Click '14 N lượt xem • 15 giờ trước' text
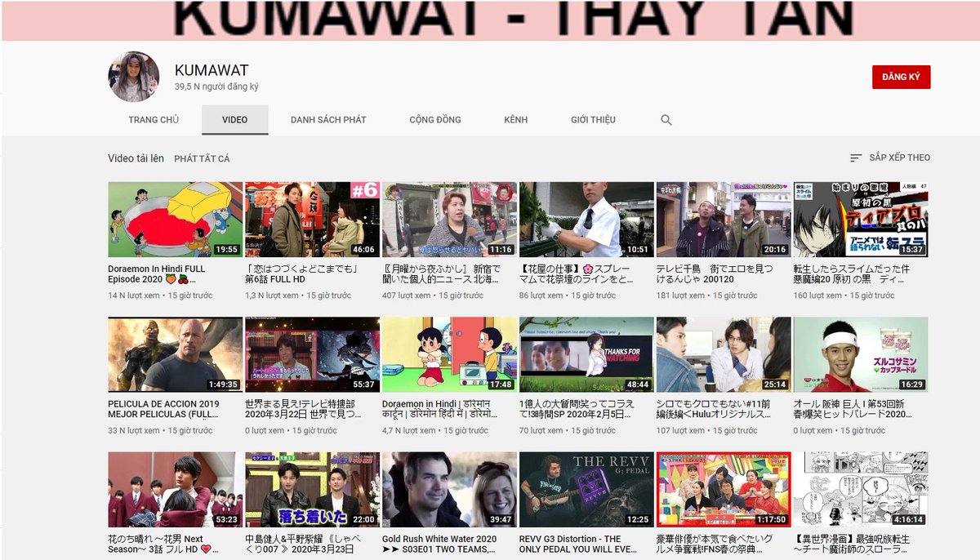The image size is (980, 560). click(160, 296)
